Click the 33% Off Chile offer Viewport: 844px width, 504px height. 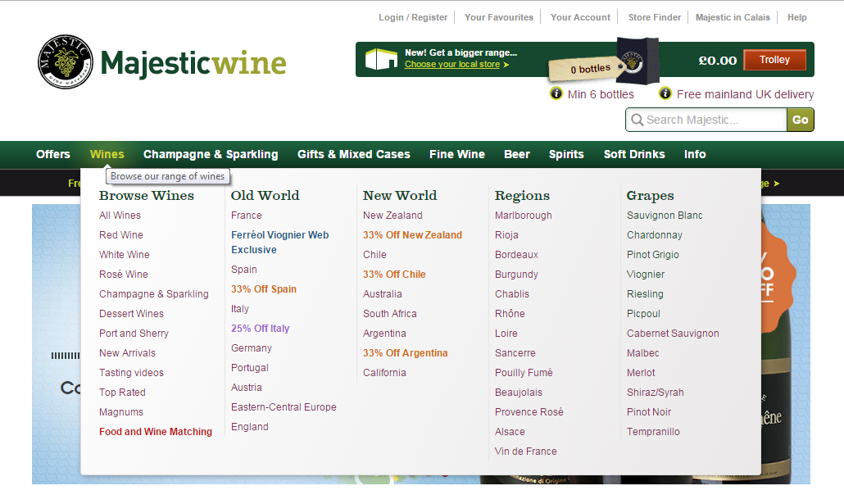pos(394,275)
